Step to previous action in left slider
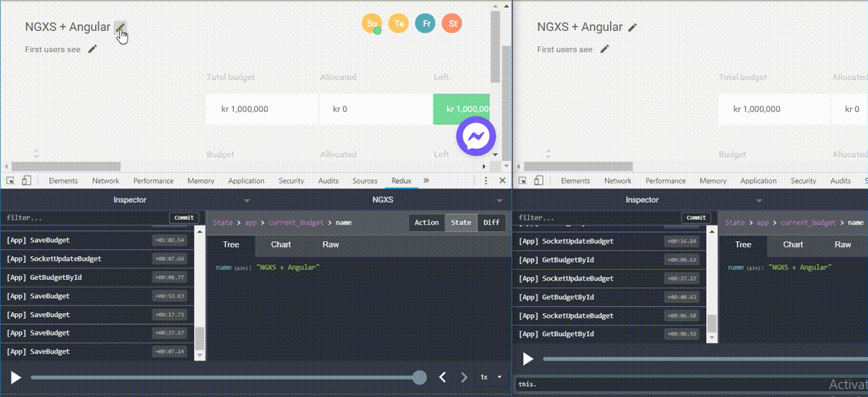 pos(442,377)
